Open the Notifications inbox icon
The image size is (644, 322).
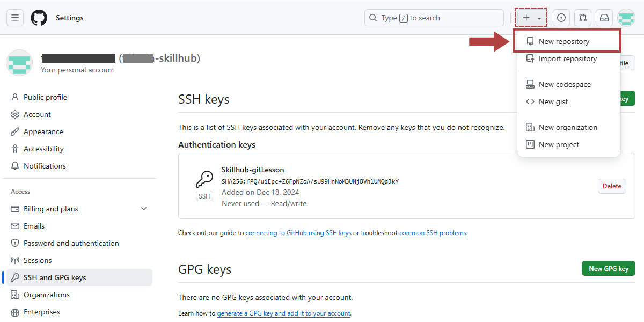pos(604,18)
